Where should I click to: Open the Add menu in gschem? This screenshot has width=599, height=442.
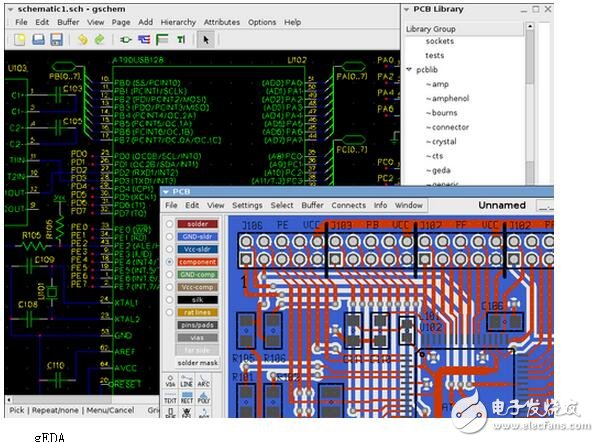145,22
